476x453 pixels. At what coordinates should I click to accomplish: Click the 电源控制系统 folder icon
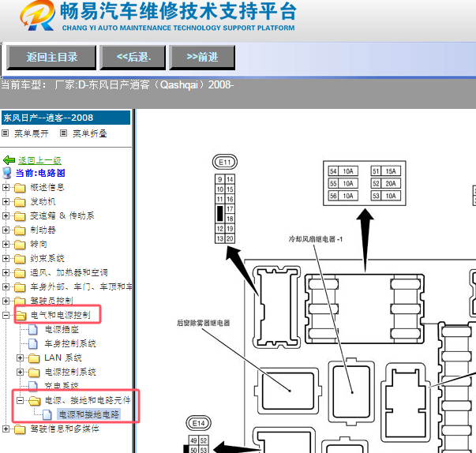[34, 373]
